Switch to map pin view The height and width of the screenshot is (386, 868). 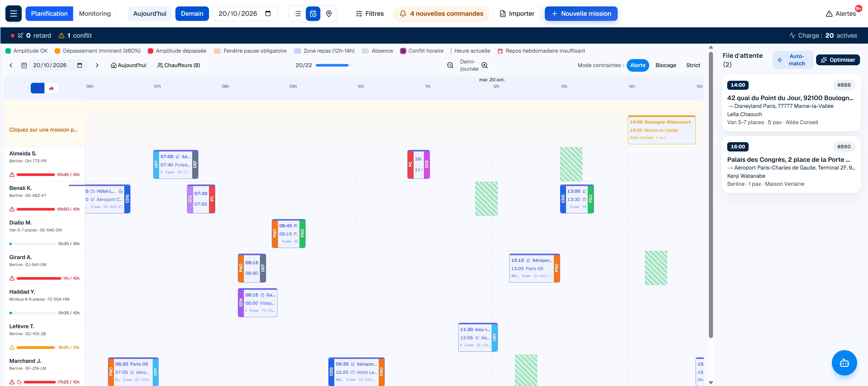(329, 13)
